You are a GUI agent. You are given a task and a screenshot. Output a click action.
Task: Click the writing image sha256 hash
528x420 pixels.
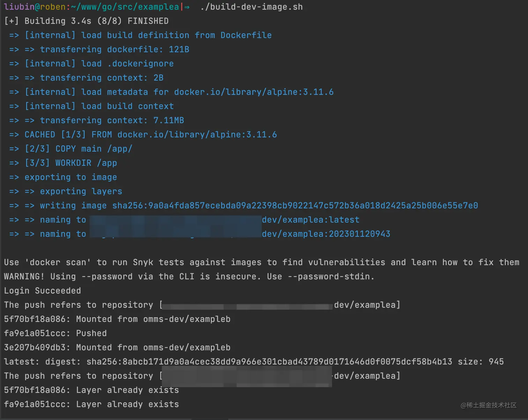pos(295,205)
